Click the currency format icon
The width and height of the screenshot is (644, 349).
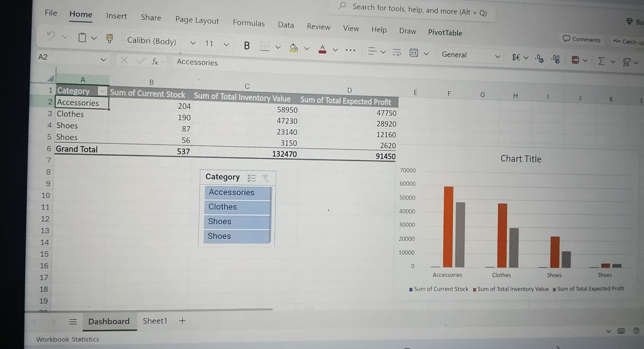click(x=516, y=57)
